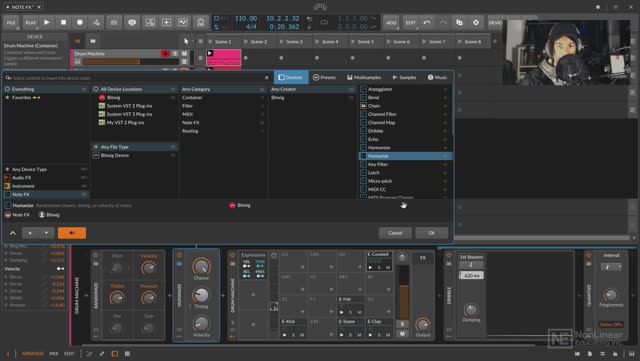This screenshot has width=640, height=361.
Task: Switch to the Devices browser tab
Action: (x=290, y=77)
